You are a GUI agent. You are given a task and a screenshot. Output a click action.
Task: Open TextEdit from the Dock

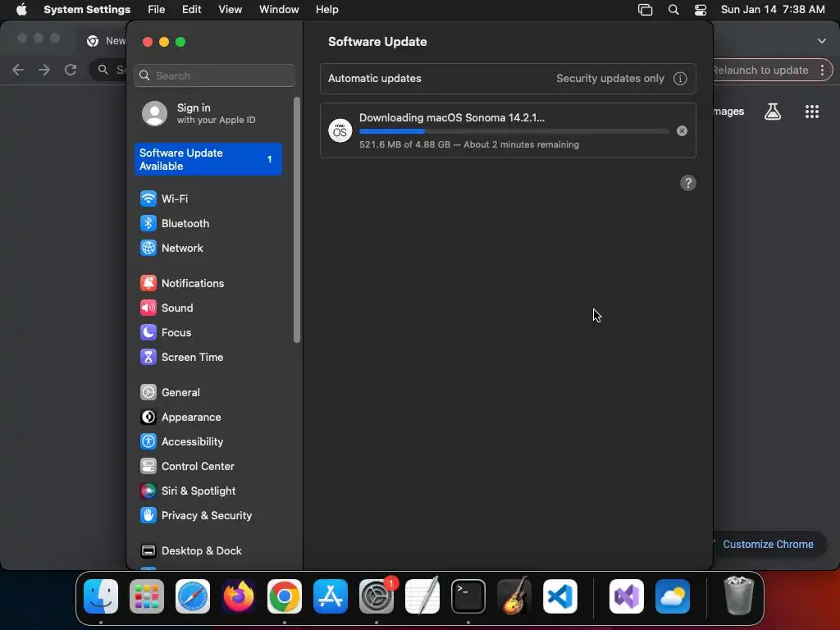[422, 596]
